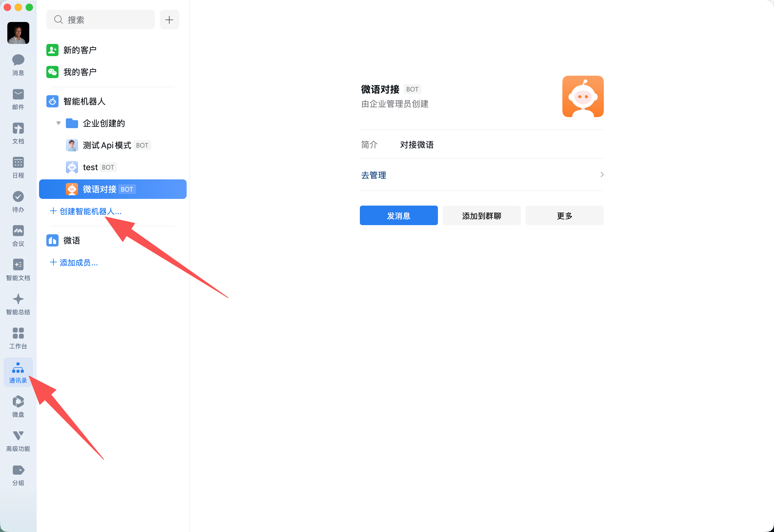The image size is (774, 532).
Task: Open the 分组 groups section
Action: (x=18, y=475)
